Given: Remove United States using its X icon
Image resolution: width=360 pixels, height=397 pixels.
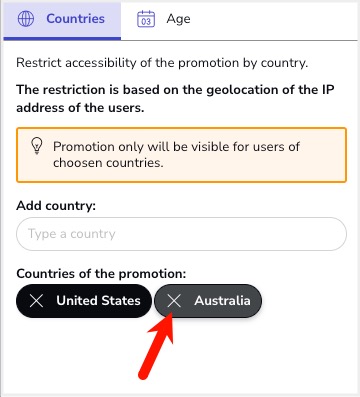Looking at the screenshot, I should point(36,301).
